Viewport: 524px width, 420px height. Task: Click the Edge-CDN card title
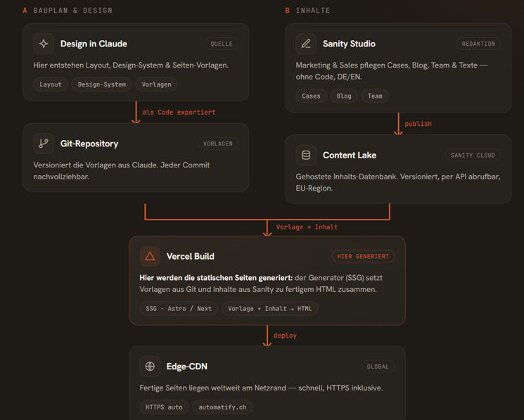pyautogui.click(x=187, y=367)
